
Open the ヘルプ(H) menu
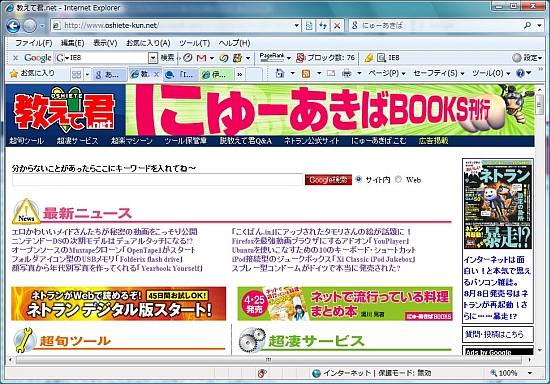pyautogui.click(x=234, y=43)
